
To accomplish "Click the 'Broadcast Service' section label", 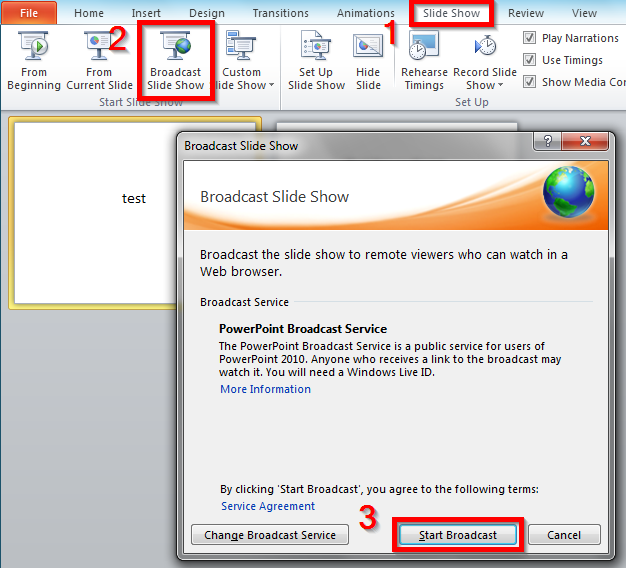I will click(244, 302).
